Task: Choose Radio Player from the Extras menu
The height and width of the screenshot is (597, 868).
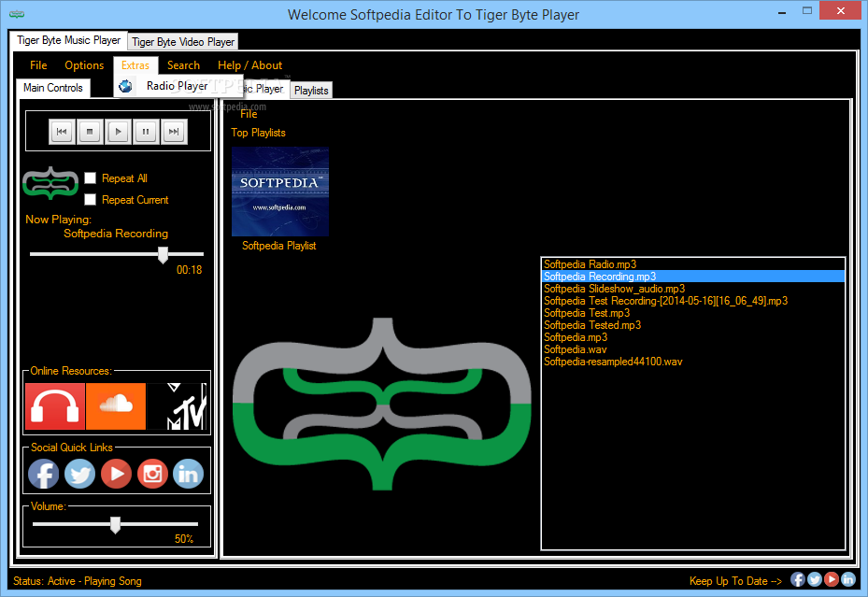Action: pyautogui.click(x=178, y=86)
